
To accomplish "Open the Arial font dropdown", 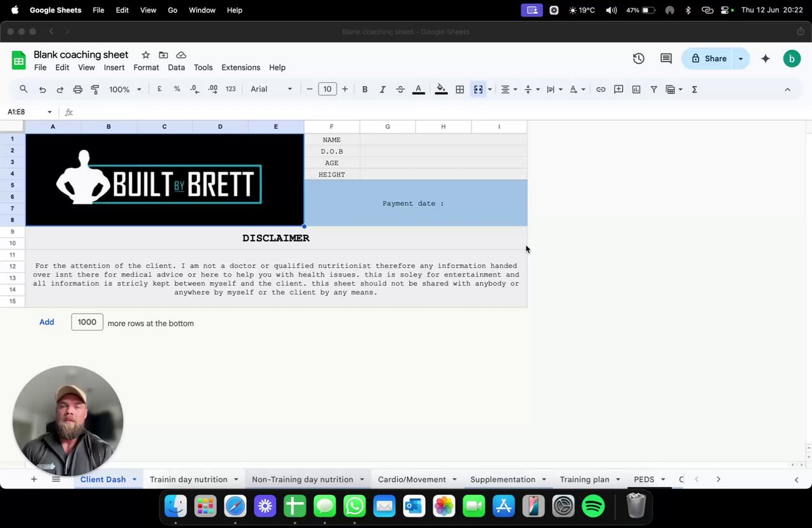I will [x=272, y=89].
